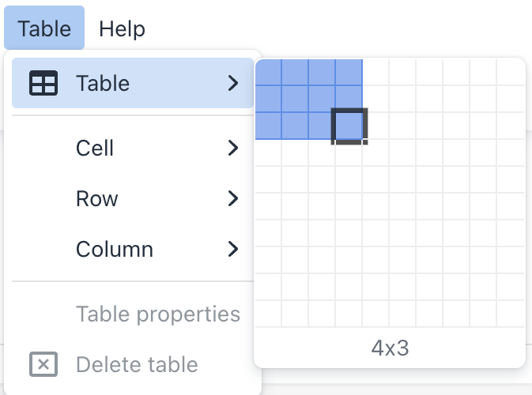Click Table properties option
The image size is (532, 395).
click(x=158, y=314)
